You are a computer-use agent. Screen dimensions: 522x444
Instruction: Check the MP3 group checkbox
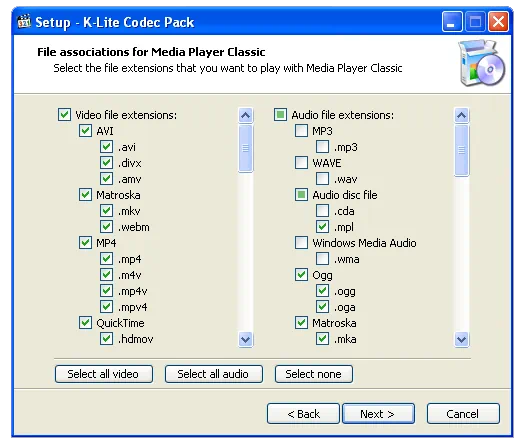[301, 131]
